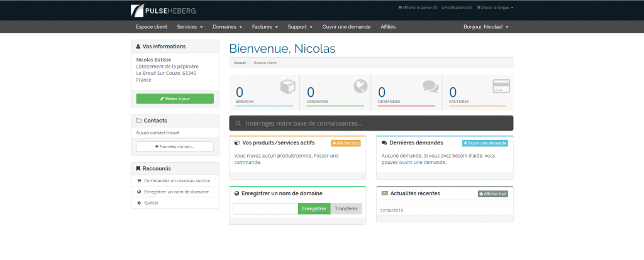
Task: Click the domains globe icon
Action: coord(360,87)
